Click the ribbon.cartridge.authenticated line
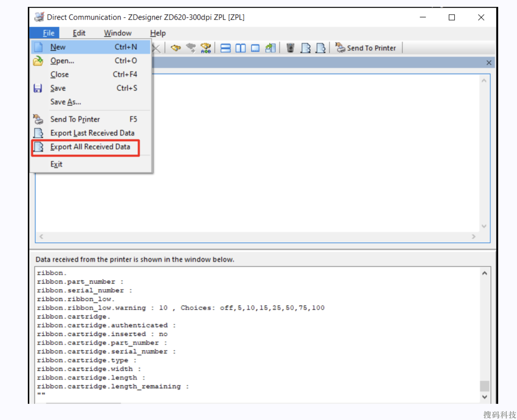The image size is (517, 420). (106, 325)
